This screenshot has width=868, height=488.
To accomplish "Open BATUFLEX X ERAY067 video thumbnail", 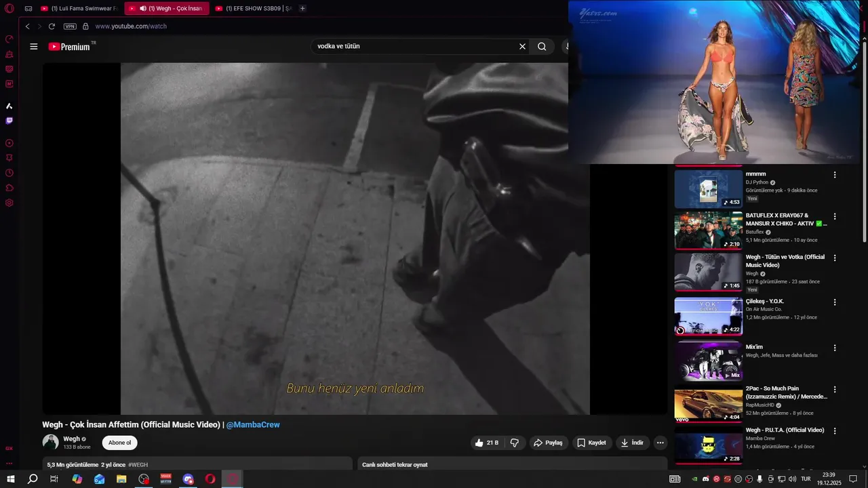I will pos(708,230).
